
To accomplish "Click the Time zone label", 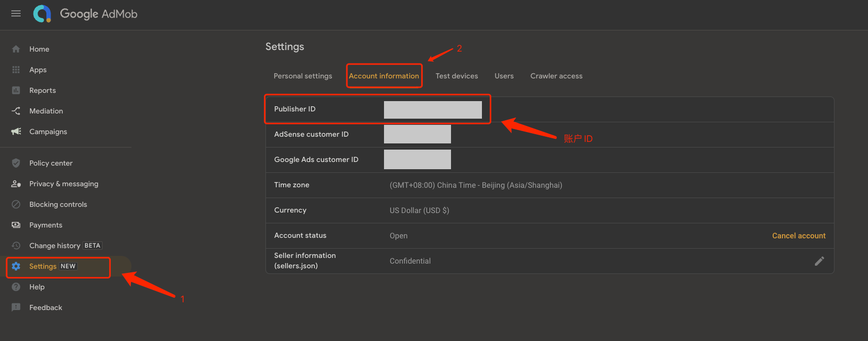I will (x=292, y=185).
